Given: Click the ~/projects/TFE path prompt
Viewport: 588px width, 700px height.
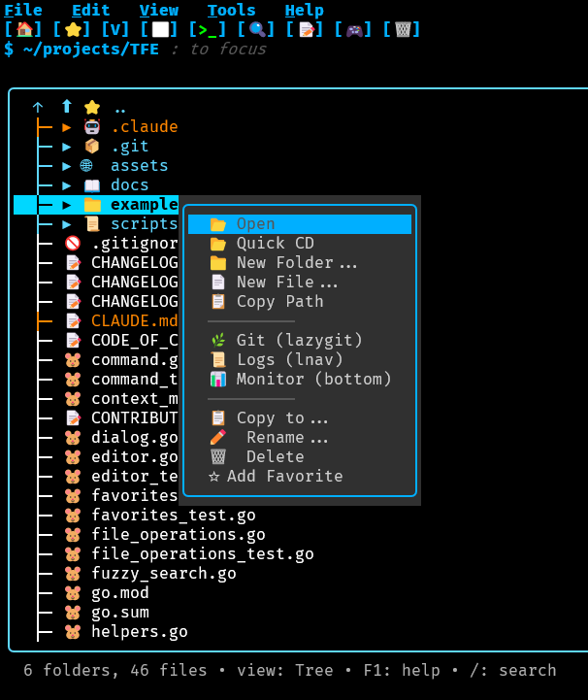Looking at the screenshot, I should click(x=91, y=49).
